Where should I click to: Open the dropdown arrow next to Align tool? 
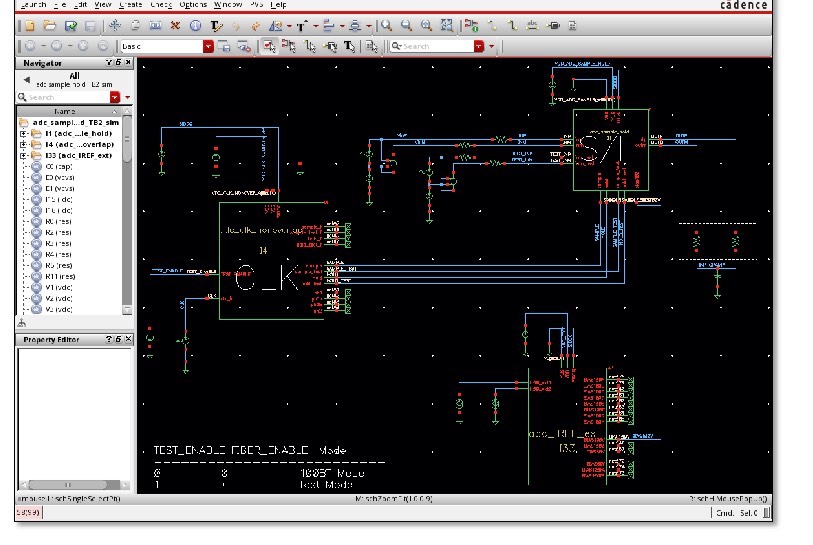[342, 25]
